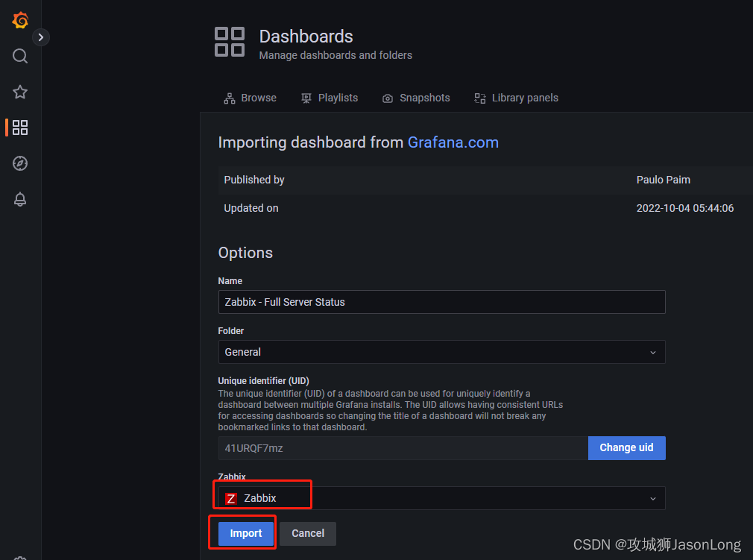The width and height of the screenshot is (753, 560).
Task: Click the Snapshots camera icon
Action: pyautogui.click(x=388, y=98)
